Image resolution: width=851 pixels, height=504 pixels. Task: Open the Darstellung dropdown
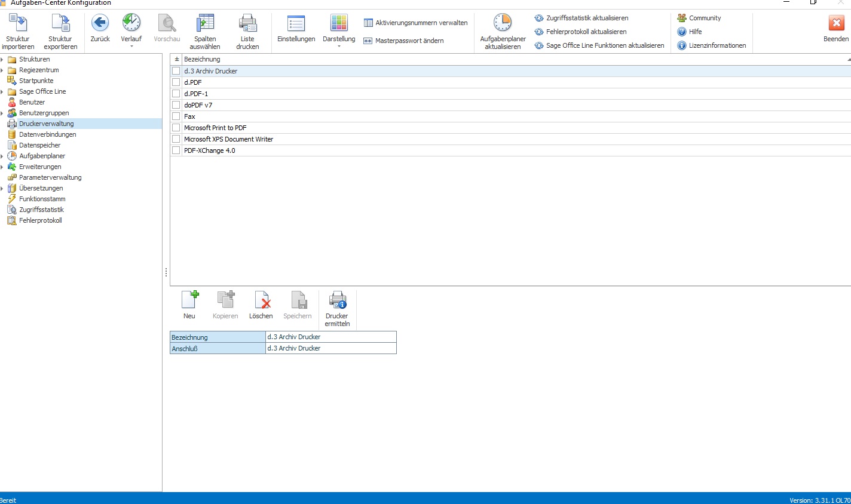tap(339, 46)
